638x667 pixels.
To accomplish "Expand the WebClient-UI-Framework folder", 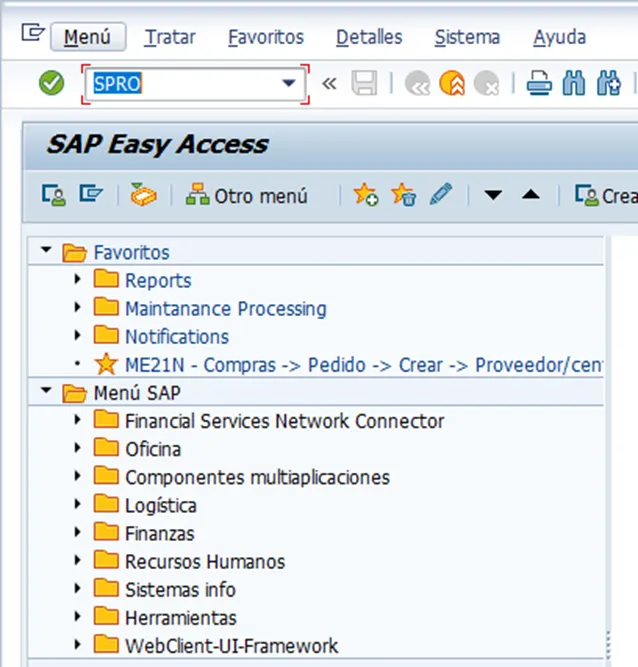I will 77,644.
